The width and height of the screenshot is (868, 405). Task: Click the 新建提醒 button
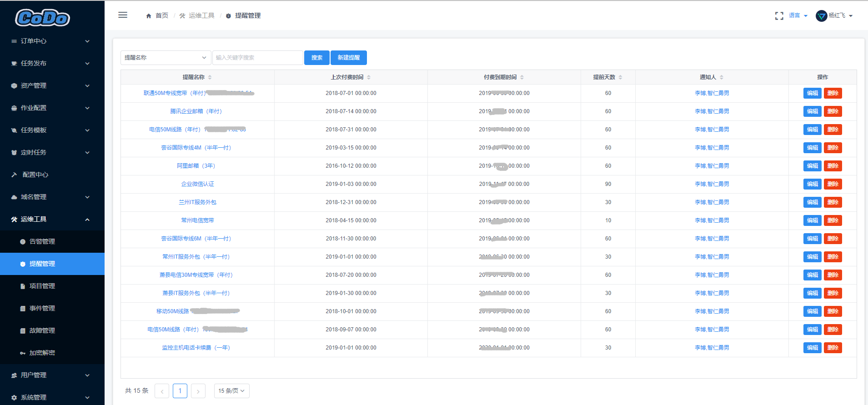click(x=349, y=58)
